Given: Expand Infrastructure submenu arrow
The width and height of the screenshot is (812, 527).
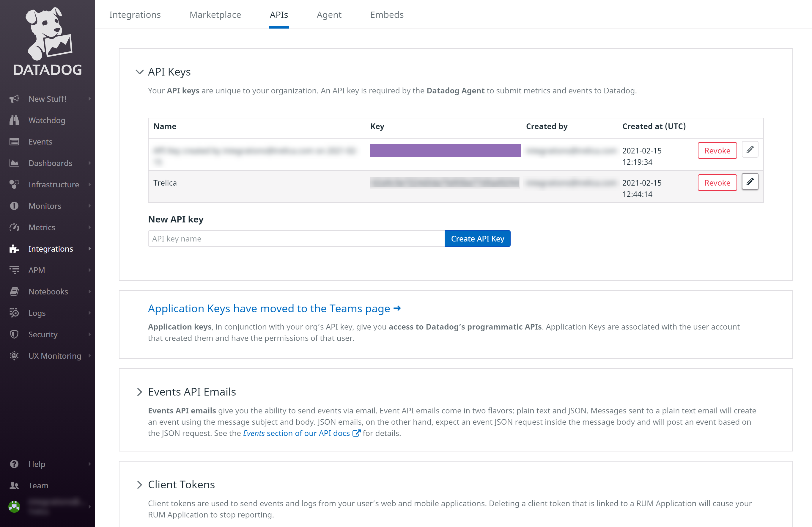Looking at the screenshot, I should point(89,185).
